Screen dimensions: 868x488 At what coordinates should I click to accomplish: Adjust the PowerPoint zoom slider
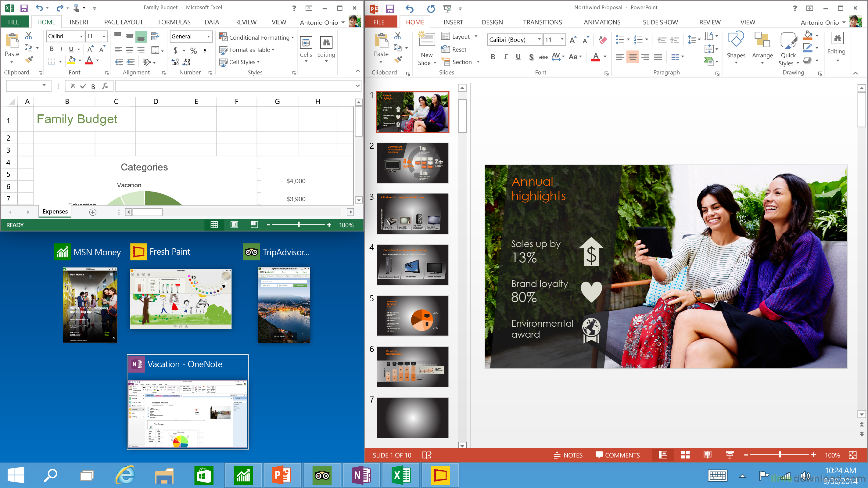coord(780,455)
